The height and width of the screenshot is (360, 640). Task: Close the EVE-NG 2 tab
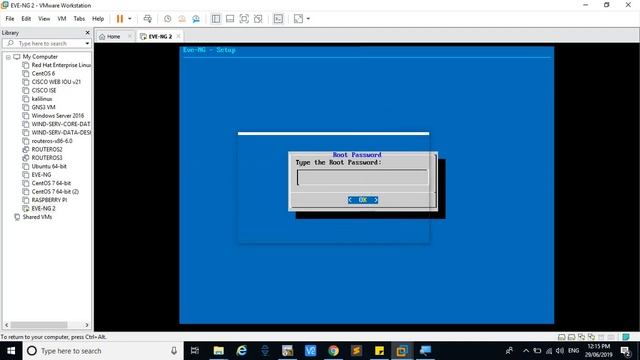pos(178,36)
